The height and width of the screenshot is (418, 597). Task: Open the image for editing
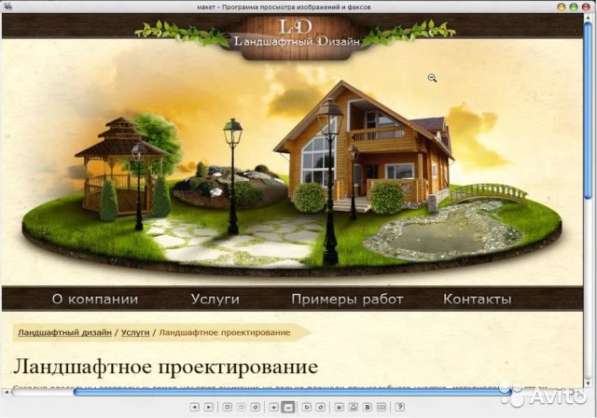coord(381,407)
